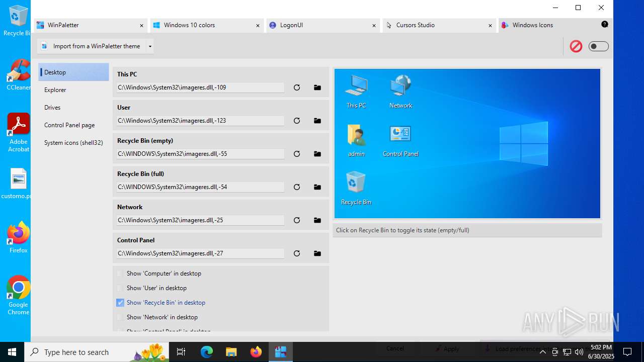This screenshot has width=644, height=362.
Task: Browse for a User icon file
Action: [x=317, y=121]
